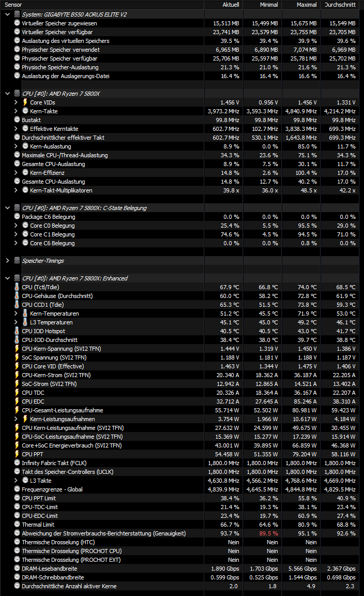Expand the Kern-Effizienz row
Image resolution: width=364 pixels, height=596 pixels.
16,173
